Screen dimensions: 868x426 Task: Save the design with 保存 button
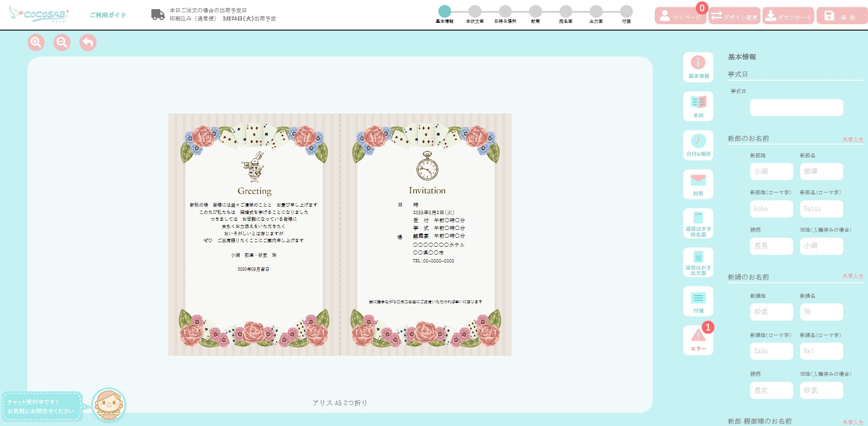coord(842,16)
